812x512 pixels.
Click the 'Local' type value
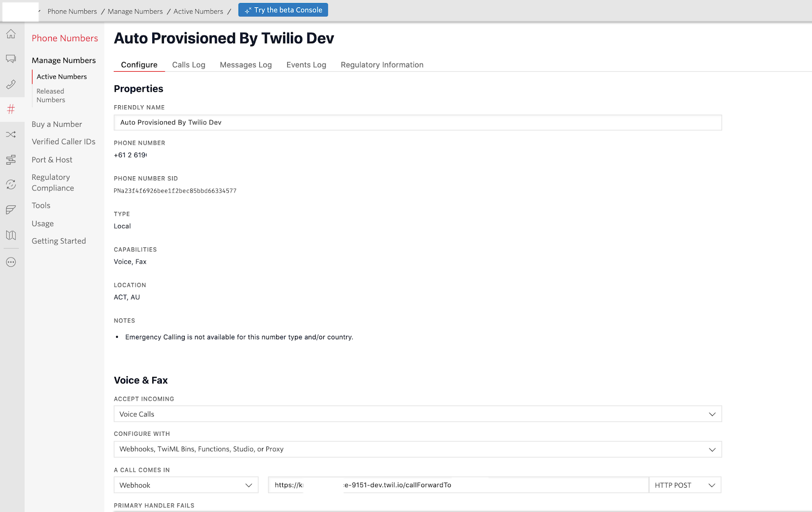pyautogui.click(x=122, y=226)
